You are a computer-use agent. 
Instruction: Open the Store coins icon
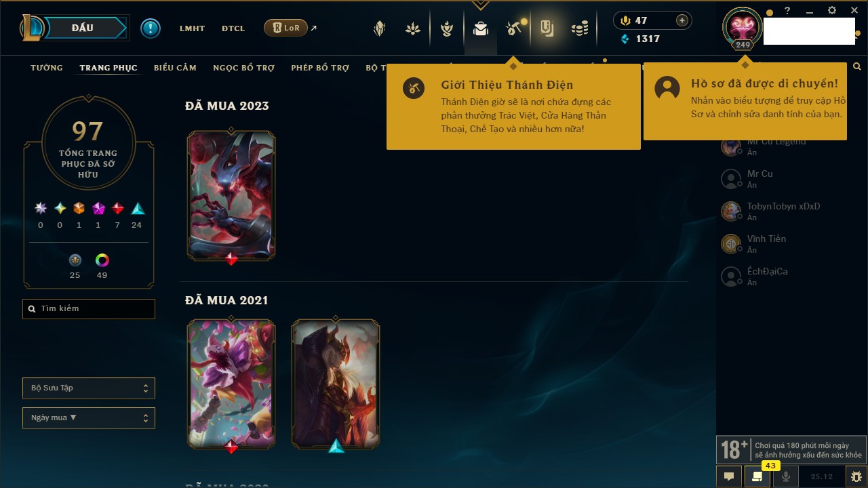[579, 28]
